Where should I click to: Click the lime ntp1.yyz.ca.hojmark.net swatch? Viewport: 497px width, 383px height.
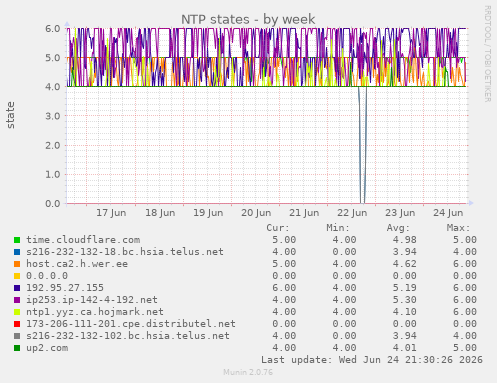(x=17, y=312)
